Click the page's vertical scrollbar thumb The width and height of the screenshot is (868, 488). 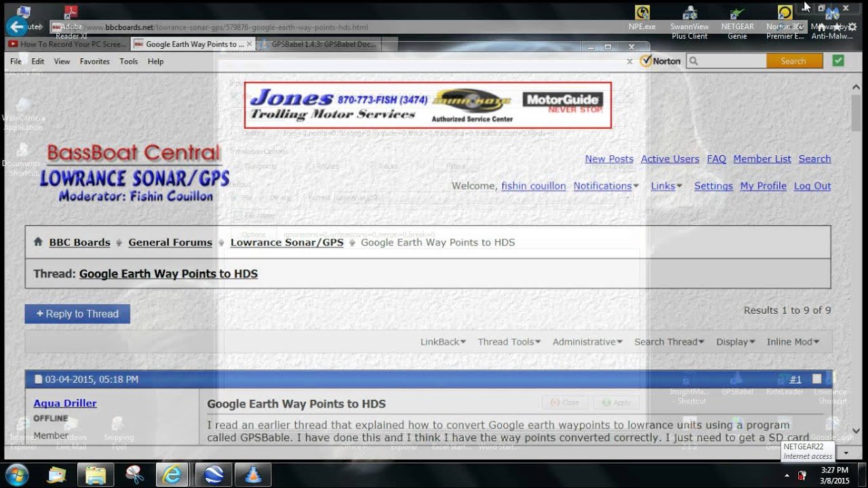[x=856, y=113]
